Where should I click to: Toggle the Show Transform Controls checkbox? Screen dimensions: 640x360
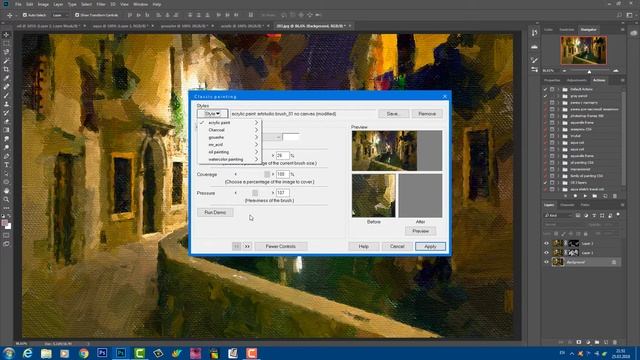(77, 15)
